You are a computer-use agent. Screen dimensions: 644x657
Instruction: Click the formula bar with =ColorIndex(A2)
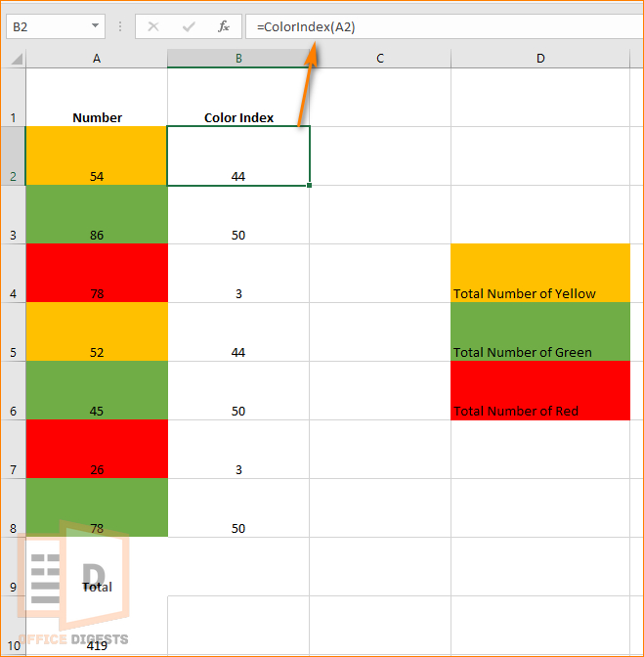tap(445, 26)
